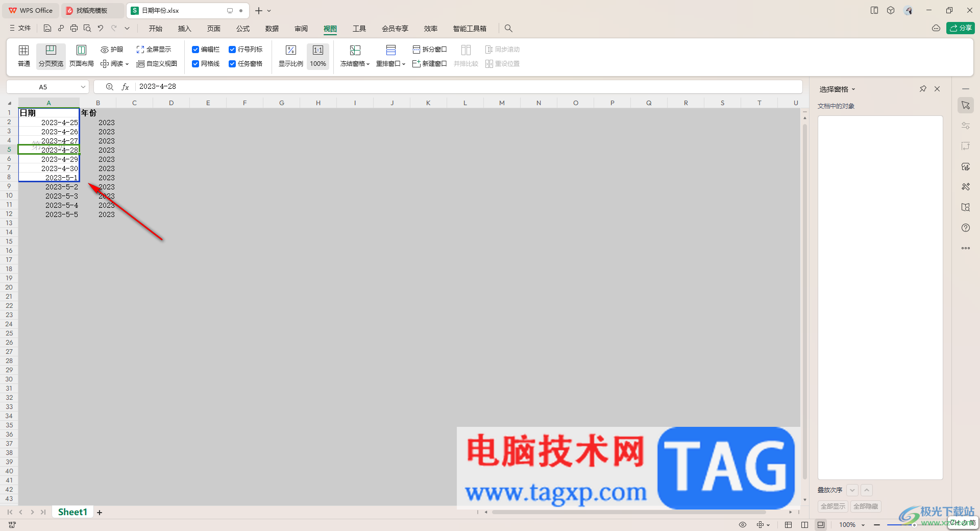Move object down in stacking order
Viewport: 980px width, 531px height.
click(852, 490)
